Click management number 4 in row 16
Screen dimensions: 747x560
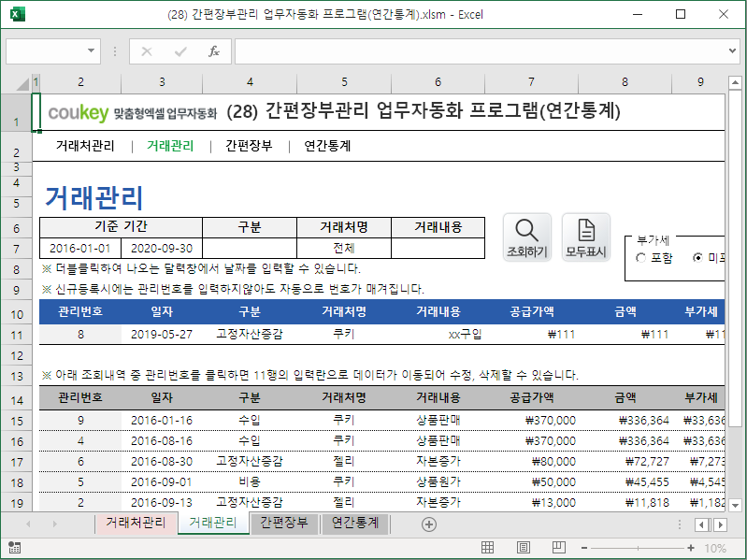point(80,441)
